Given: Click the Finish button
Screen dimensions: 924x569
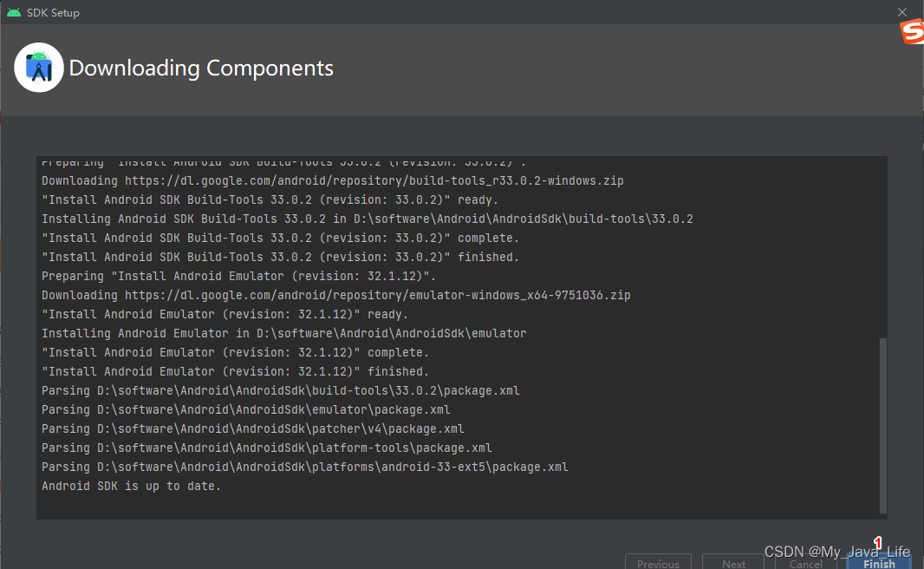Looking at the screenshot, I should pos(879,562).
